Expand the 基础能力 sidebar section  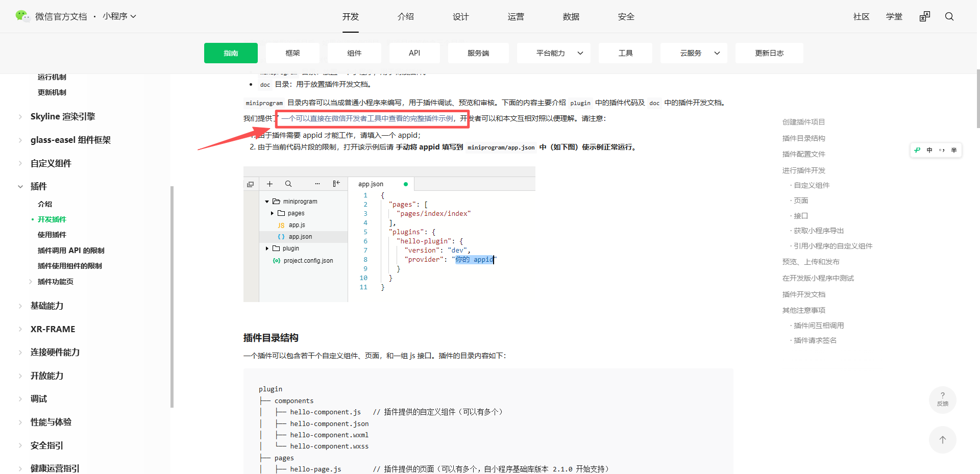pyautogui.click(x=20, y=306)
